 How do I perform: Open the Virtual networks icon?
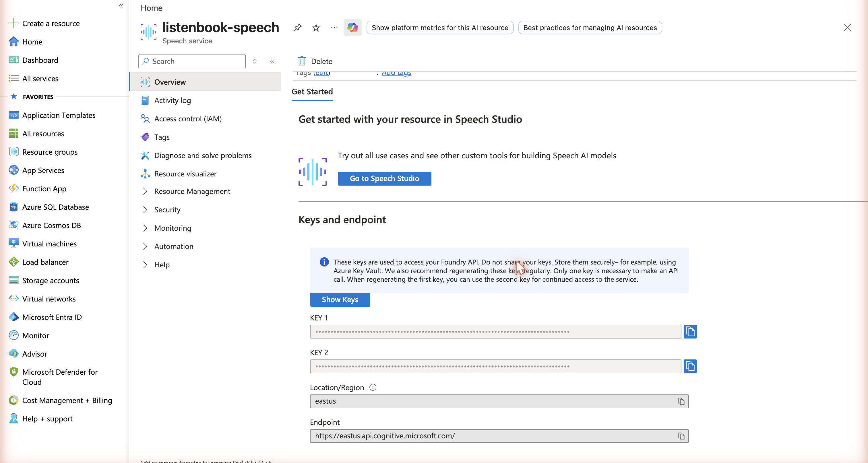(x=13, y=299)
